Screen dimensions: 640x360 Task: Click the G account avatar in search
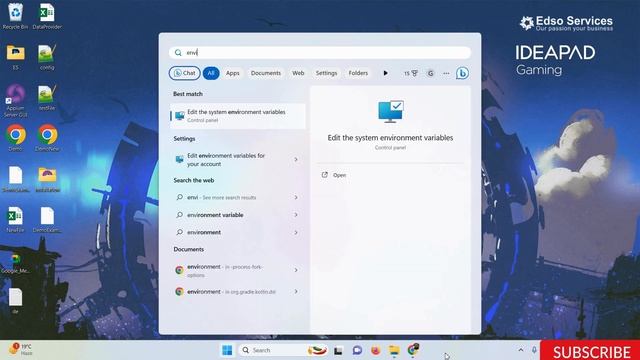click(430, 73)
